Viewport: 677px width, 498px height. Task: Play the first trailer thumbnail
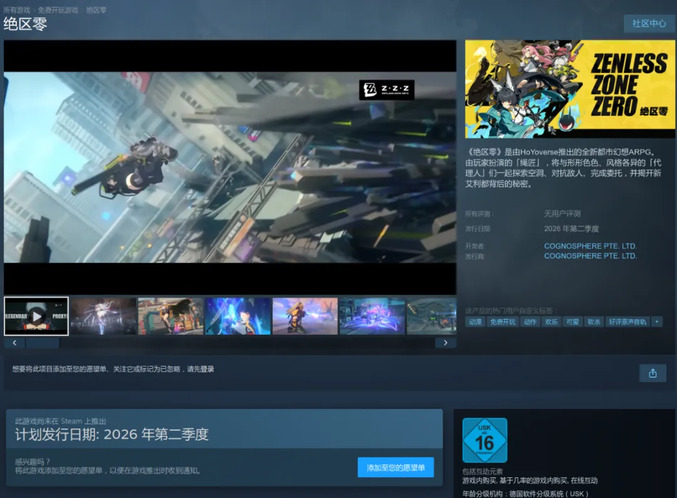coord(36,316)
